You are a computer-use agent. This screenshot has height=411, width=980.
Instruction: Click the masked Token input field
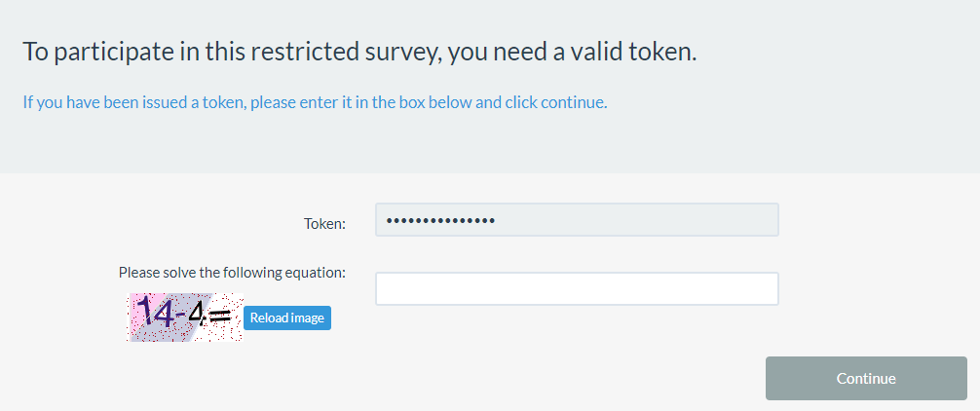pyautogui.click(x=577, y=220)
